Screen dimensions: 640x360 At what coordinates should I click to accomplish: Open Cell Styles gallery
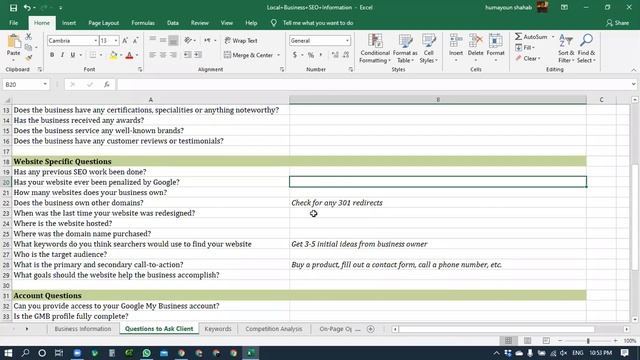click(x=429, y=48)
